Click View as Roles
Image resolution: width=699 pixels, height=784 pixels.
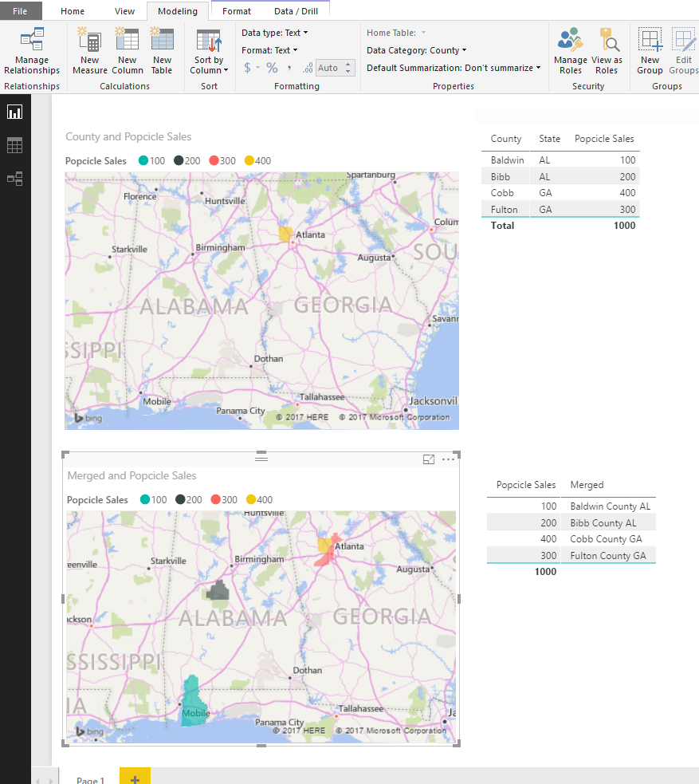pos(607,51)
